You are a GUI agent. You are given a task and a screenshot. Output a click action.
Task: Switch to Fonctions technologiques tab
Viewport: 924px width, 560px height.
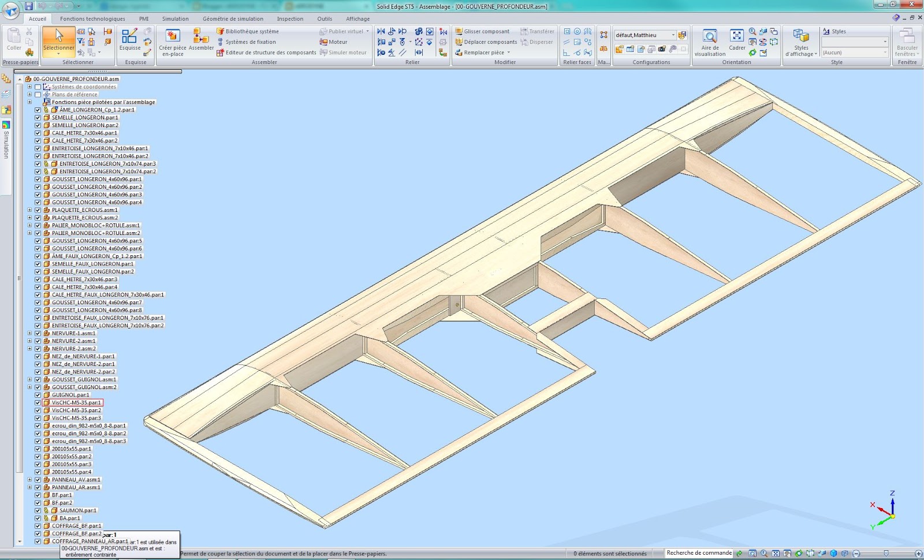(x=92, y=18)
